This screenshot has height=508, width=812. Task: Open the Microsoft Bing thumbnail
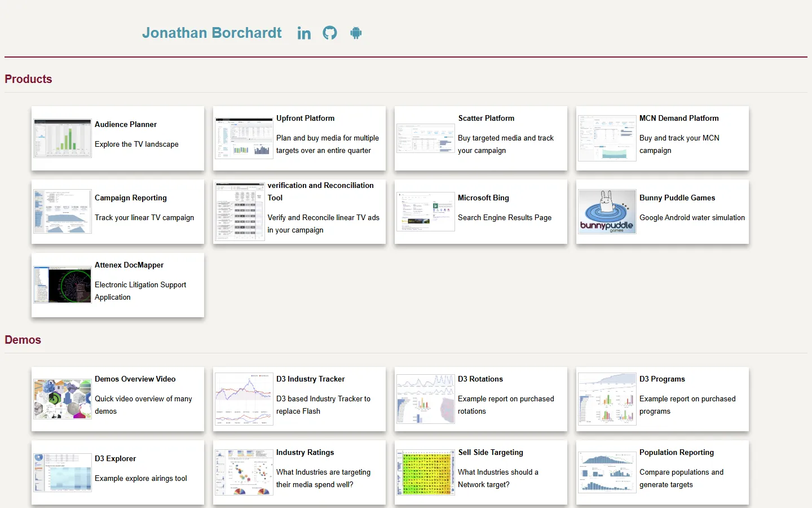[x=426, y=212]
